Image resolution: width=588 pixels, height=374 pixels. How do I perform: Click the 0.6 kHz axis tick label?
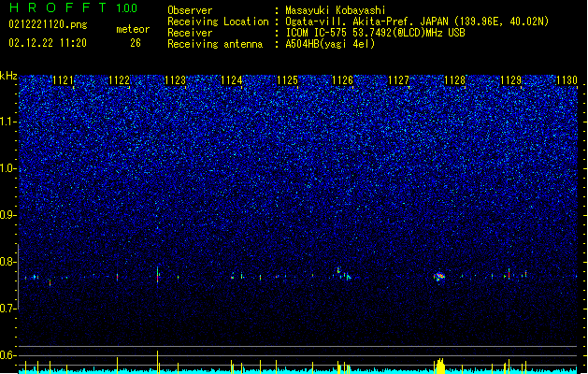point(8,355)
